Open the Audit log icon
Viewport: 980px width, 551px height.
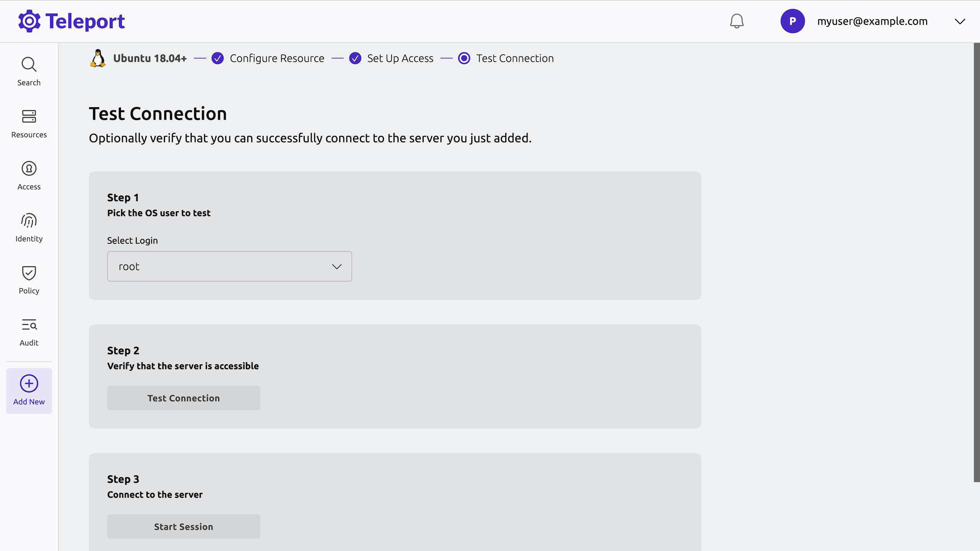point(29,325)
